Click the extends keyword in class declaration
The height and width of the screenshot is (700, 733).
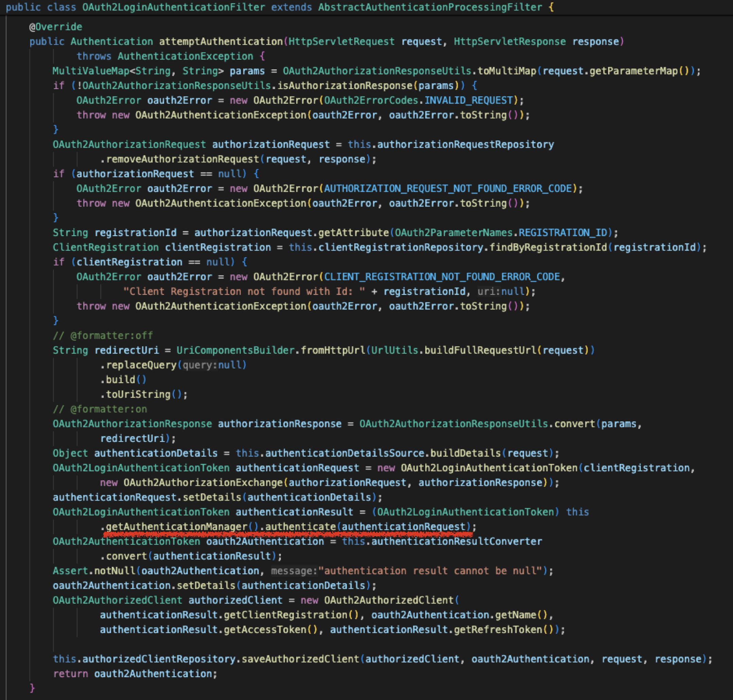coord(291,7)
